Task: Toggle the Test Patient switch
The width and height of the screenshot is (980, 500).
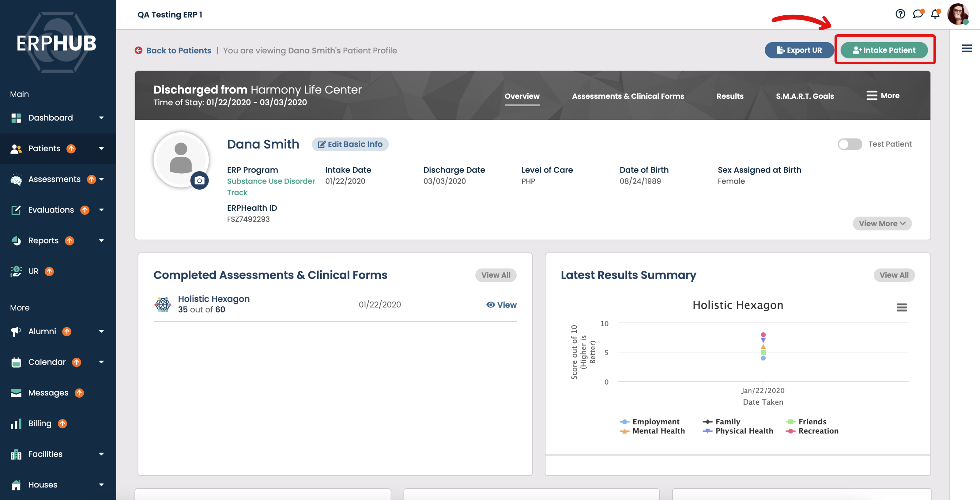Action: pos(850,144)
